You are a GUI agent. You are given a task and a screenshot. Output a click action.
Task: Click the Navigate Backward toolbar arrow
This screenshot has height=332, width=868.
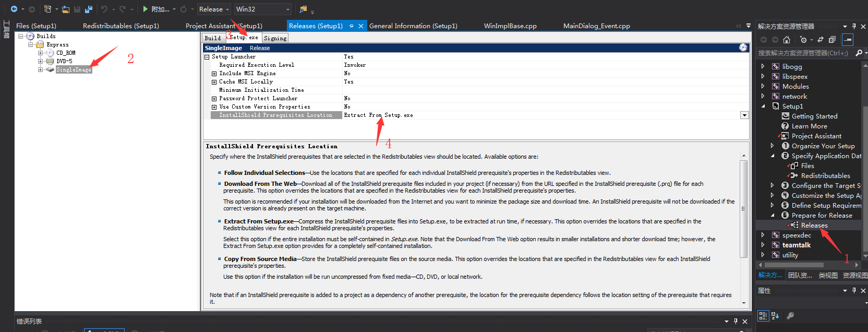[x=14, y=9]
